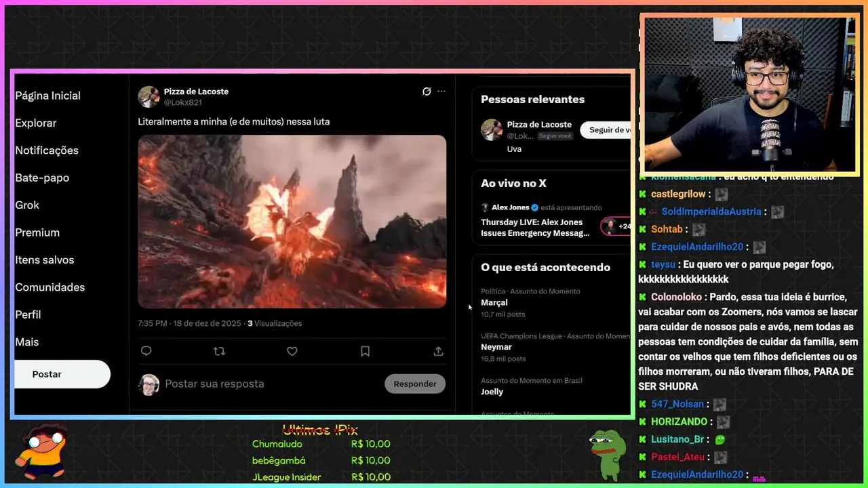Open your profile avatar beside reply box

pos(149,384)
